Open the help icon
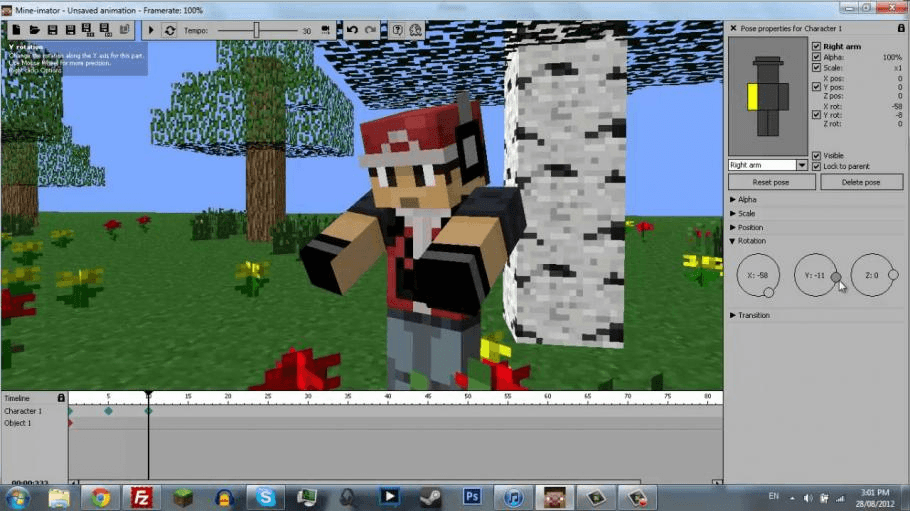 point(397,30)
